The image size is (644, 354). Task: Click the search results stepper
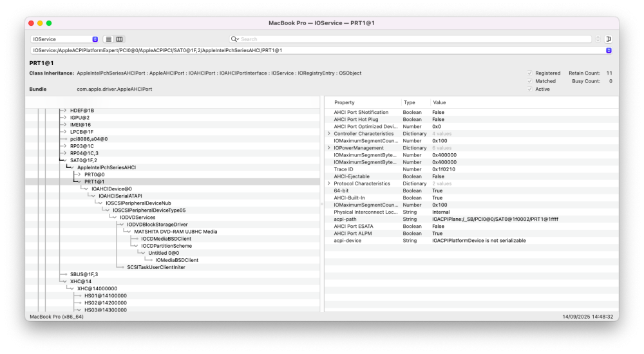coord(598,39)
